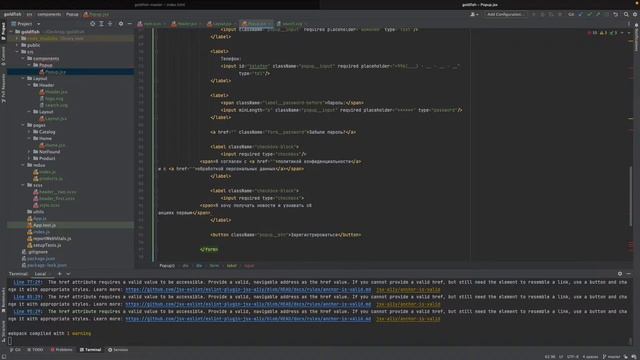Screen dimensions: 640x360
Task: Switch to the Layout.jsx editor tab
Action: tap(221, 24)
